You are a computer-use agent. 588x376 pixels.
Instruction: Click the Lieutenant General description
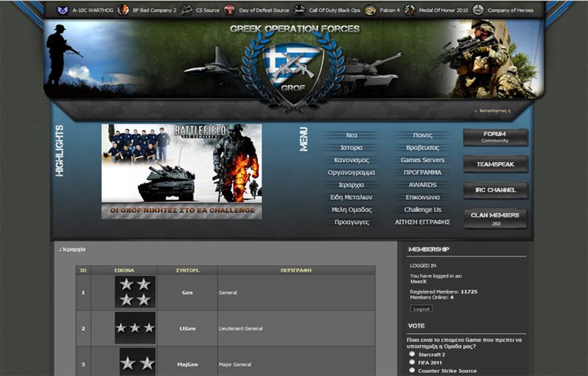coord(240,328)
